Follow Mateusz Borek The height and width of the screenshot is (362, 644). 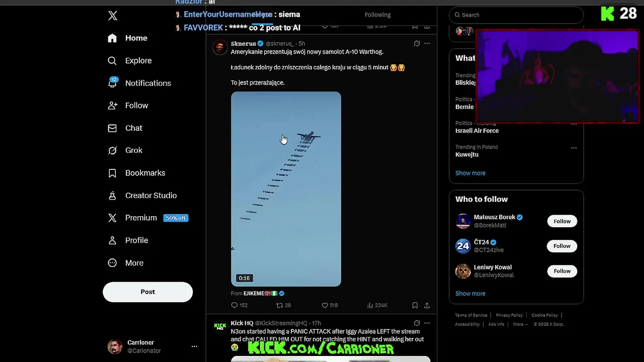coord(562,221)
